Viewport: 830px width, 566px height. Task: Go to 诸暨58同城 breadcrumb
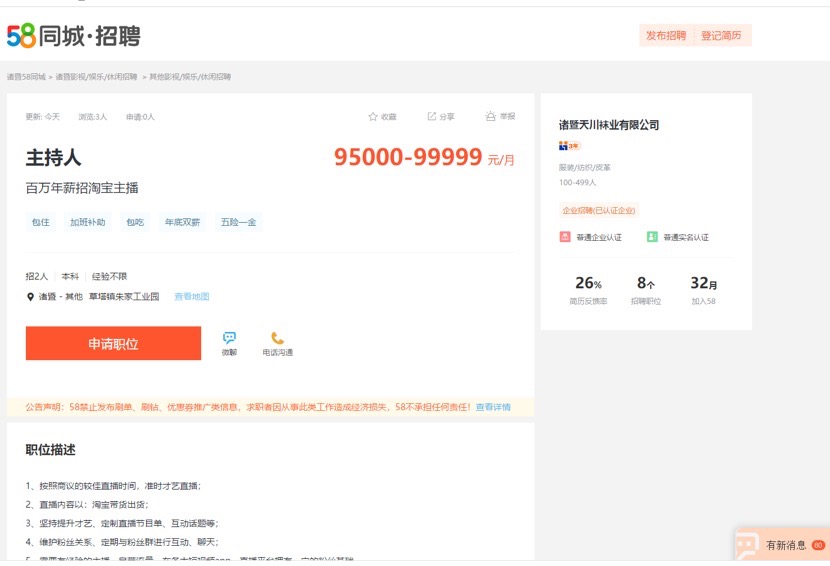tap(26, 77)
